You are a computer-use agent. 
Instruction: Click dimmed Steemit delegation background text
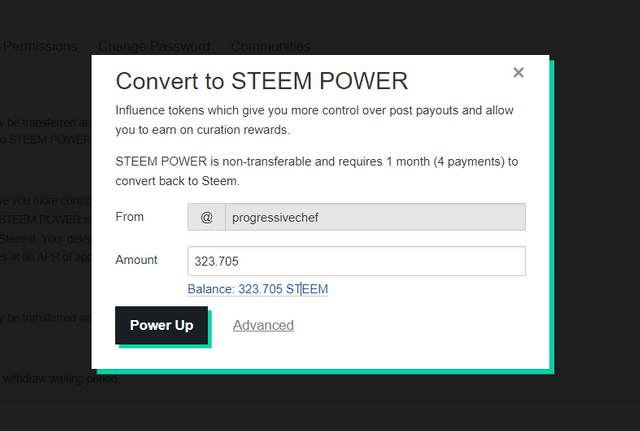tap(45, 239)
